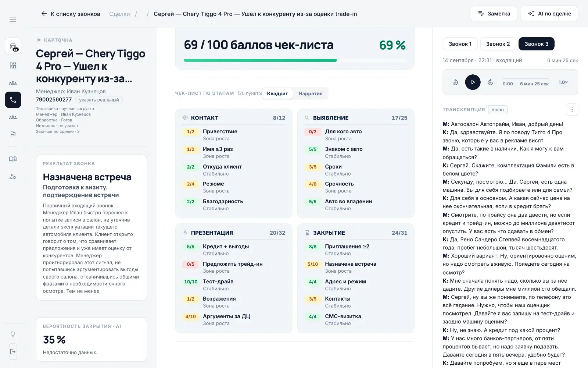Screen dimensions: 588x368
Task: Click the КОНТАКТ stage icon
Action: pos(185,118)
